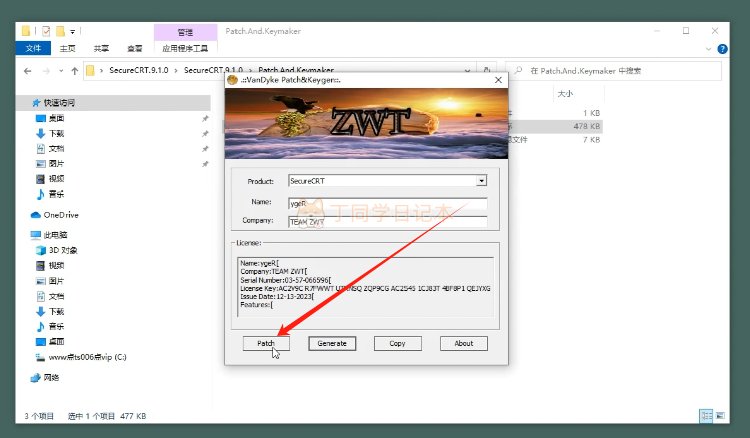Click the OneDrive cloud icon in sidebar
The image size is (750, 438).
pyautogui.click(x=37, y=215)
